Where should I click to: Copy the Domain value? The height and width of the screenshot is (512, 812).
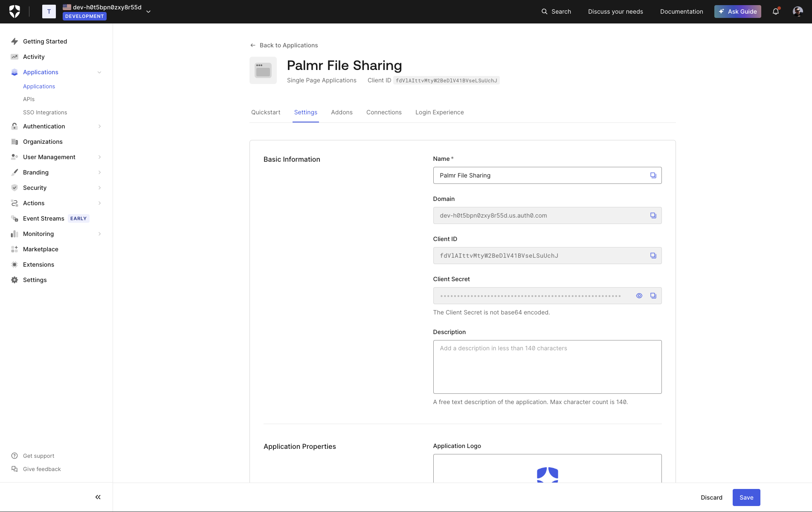click(x=653, y=215)
